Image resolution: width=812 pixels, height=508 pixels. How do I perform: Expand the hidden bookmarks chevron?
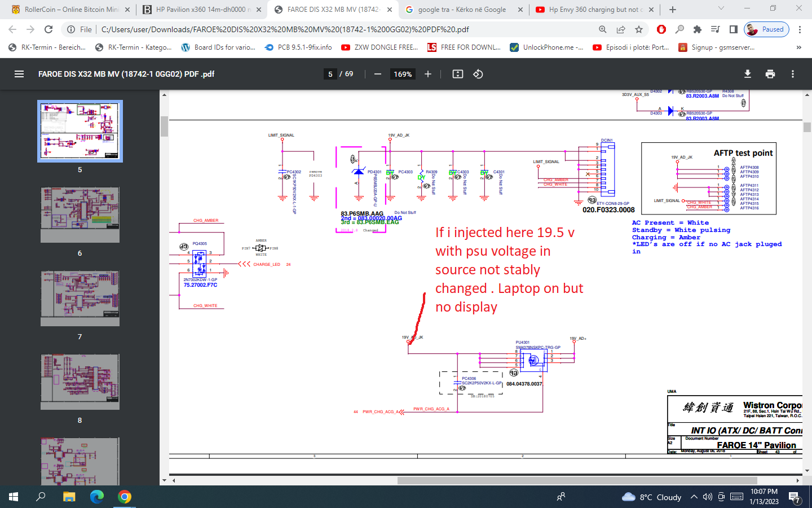point(798,47)
